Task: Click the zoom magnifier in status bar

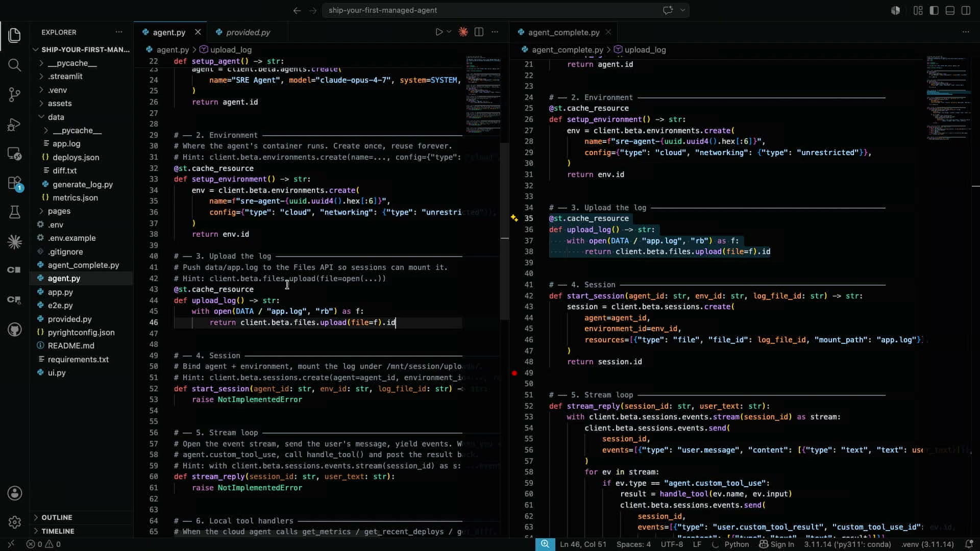Action: pos(545,544)
